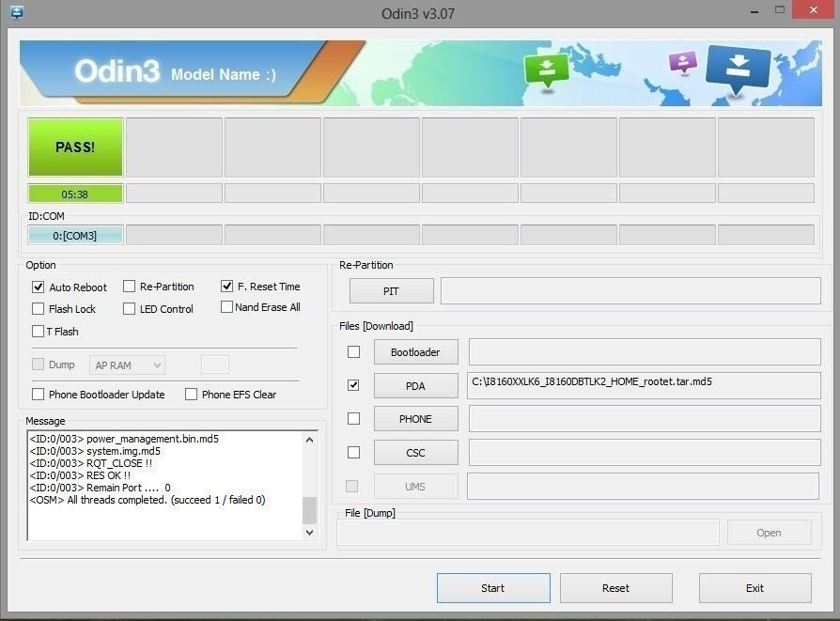Click the Bootloader file path field
Screen dimensions: 840x621
[645, 352]
